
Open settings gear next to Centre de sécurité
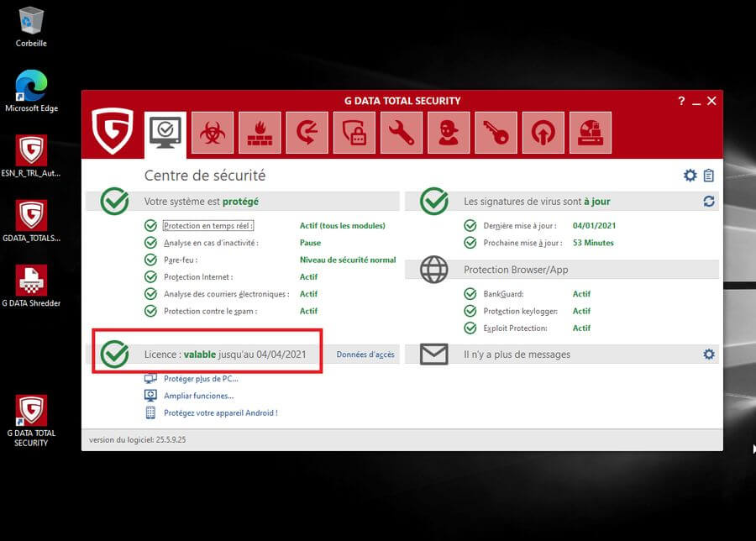(690, 175)
